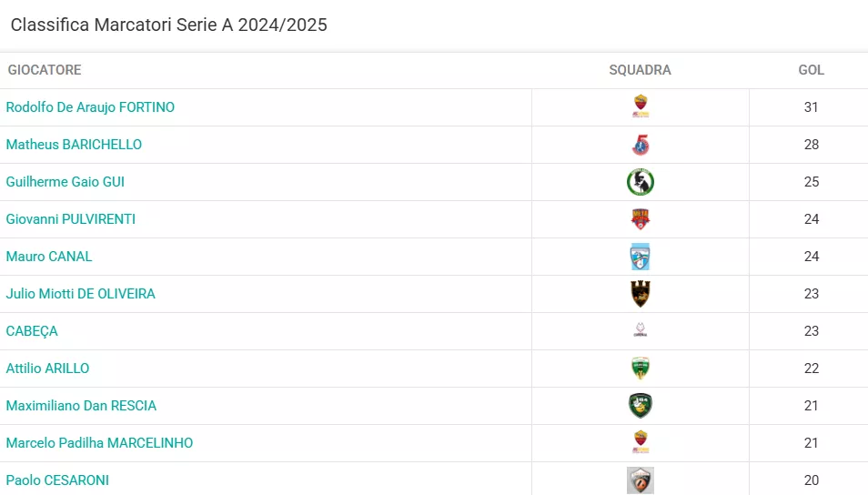Click the Guilherme Gaio GUI name link

(x=66, y=182)
